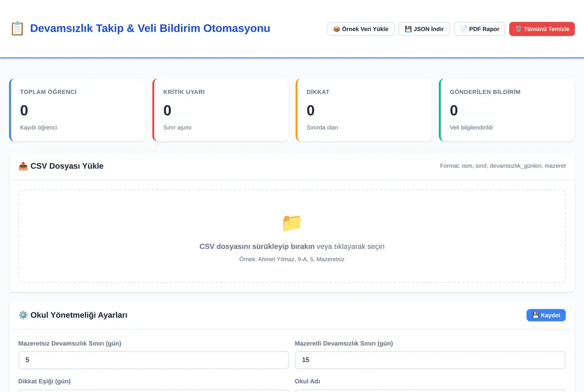Click the Örnek: Ahmet Yılmaz example text
Screen dimensions: 584x392
(292, 259)
